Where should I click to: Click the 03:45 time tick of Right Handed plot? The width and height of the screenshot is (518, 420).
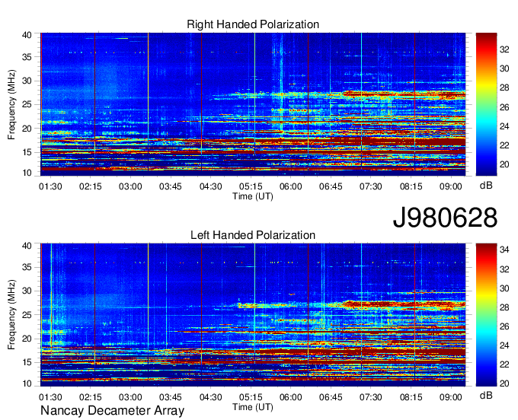tap(171, 186)
